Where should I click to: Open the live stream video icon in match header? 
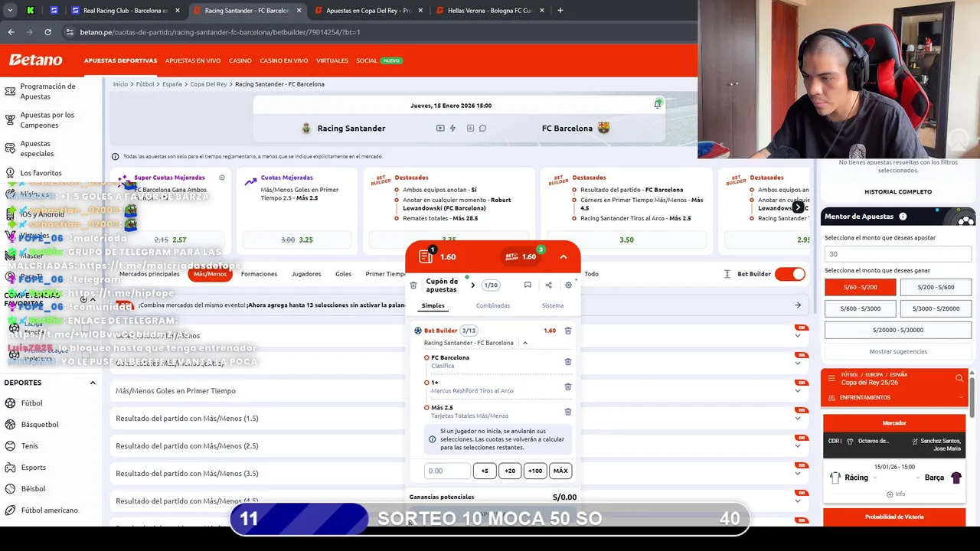click(440, 128)
